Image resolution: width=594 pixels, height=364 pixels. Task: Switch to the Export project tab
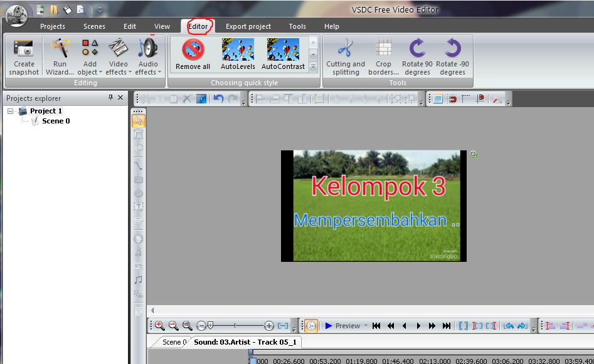point(248,26)
